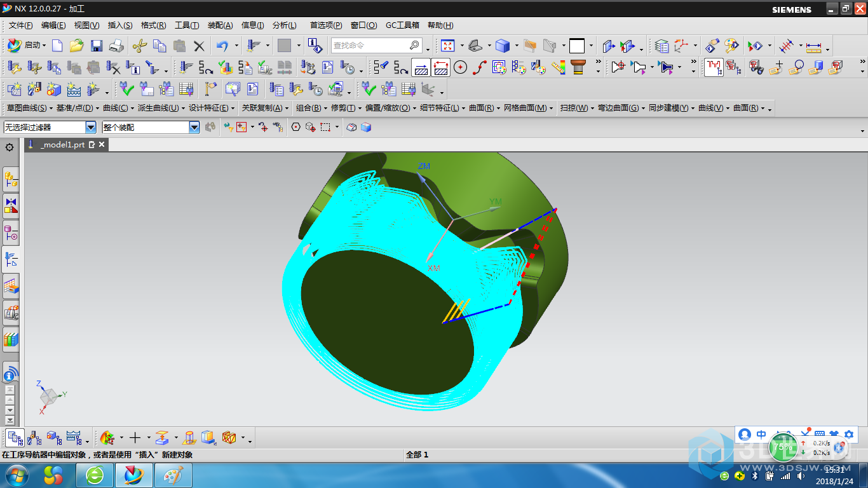Click the sidebar settings gear icon
The height and width of the screenshot is (488, 868).
[10, 147]
